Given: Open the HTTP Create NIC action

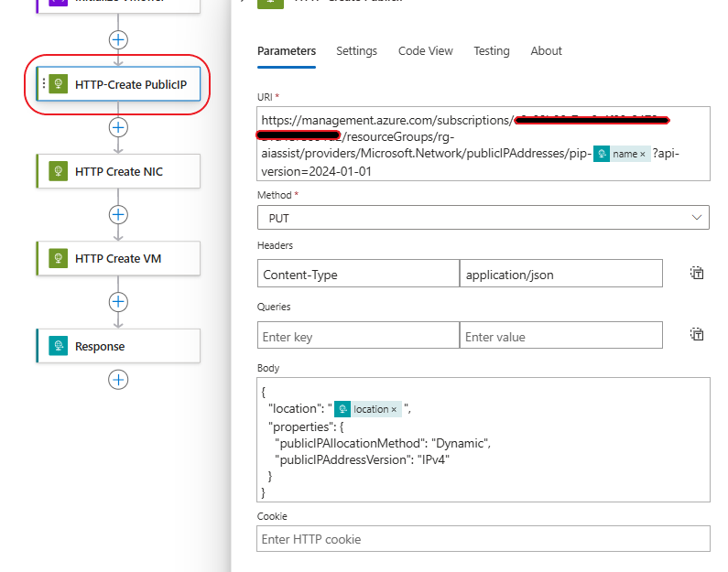Looking at the screenshot, I should click(x=118, y=171).
